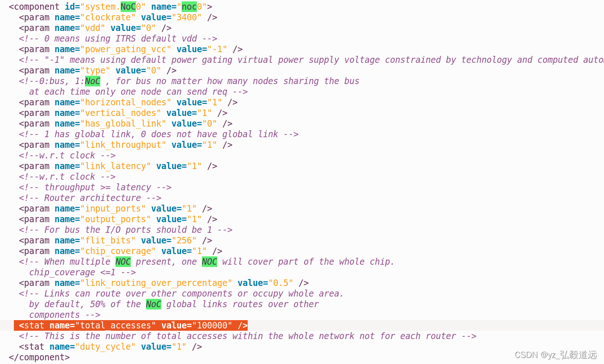Click the highlighted NoC match in bus comment
604x364 pixels.
pos(92,81)
